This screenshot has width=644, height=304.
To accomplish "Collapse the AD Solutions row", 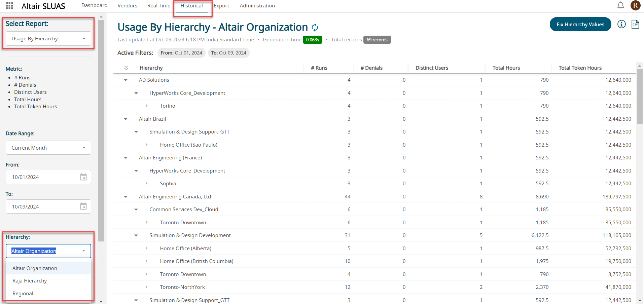I will click(x=126, y=80).
